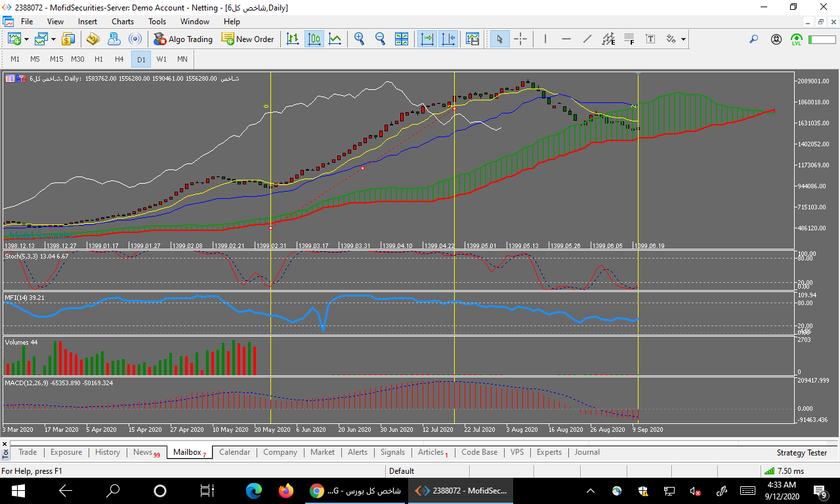Screen dimensions: 840x504
Task: Open Market Watch with the gold coins icon
Action: click(x=68, y=39)
